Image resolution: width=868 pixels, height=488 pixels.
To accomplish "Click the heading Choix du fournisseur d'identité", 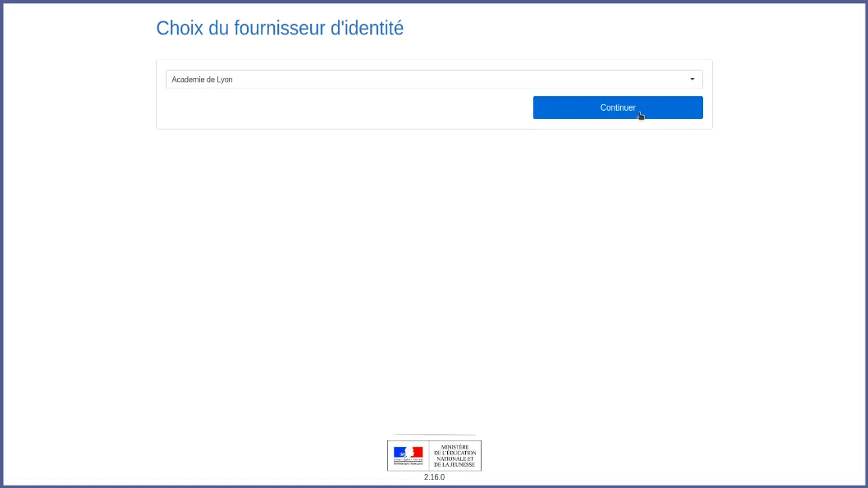I will tap(280, 28).
